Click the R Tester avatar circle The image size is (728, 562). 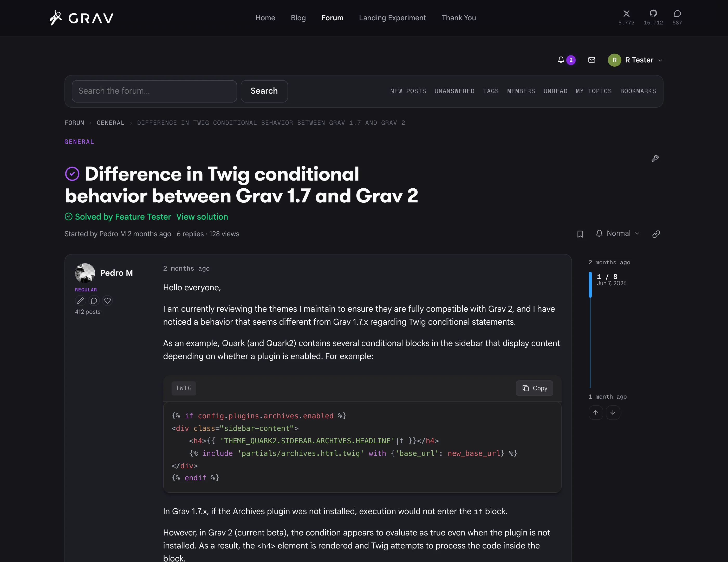click(x=614, y=60)
